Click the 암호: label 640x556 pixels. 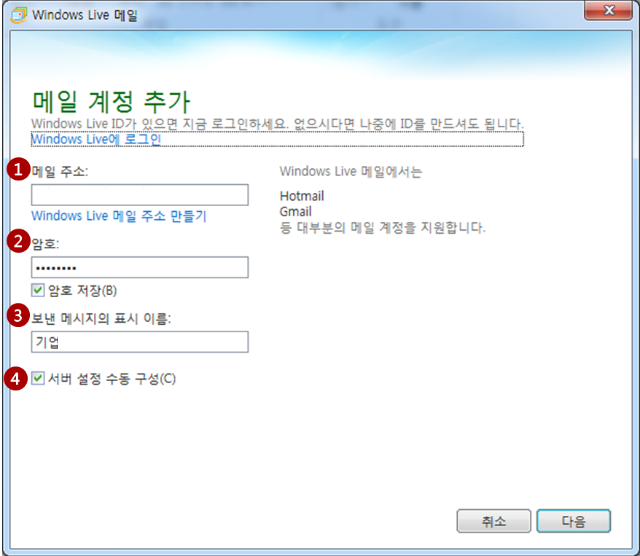[x=45, y=244]
